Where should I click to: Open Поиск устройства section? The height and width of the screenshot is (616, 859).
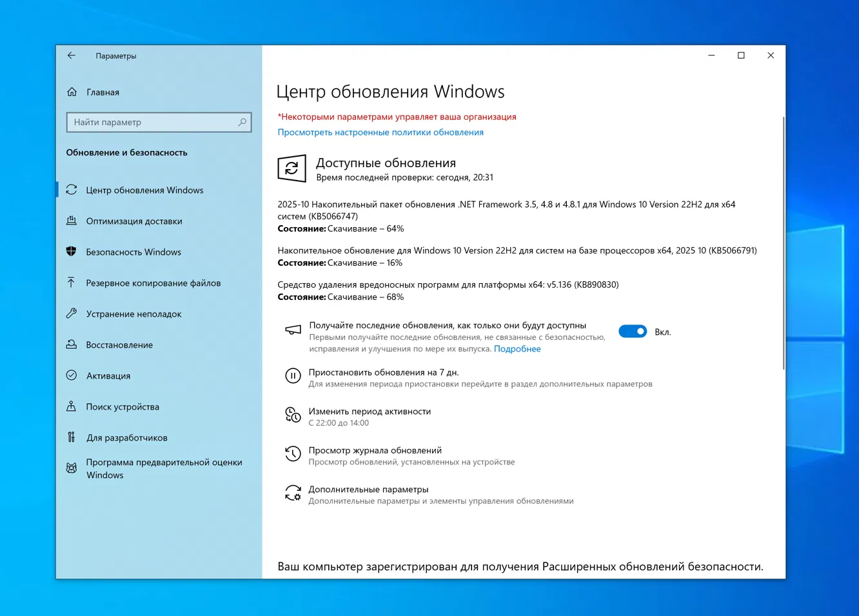click(123, 407)
